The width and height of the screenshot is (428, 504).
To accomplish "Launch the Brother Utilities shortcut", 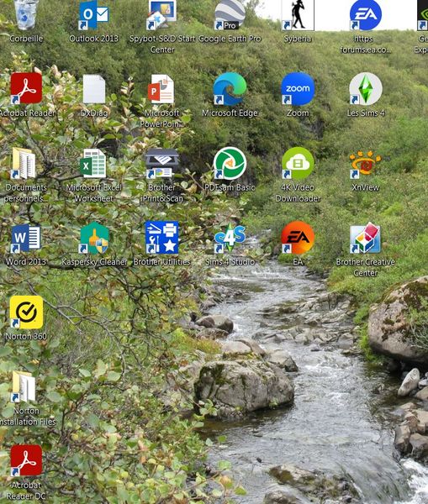I will [162, 238].
